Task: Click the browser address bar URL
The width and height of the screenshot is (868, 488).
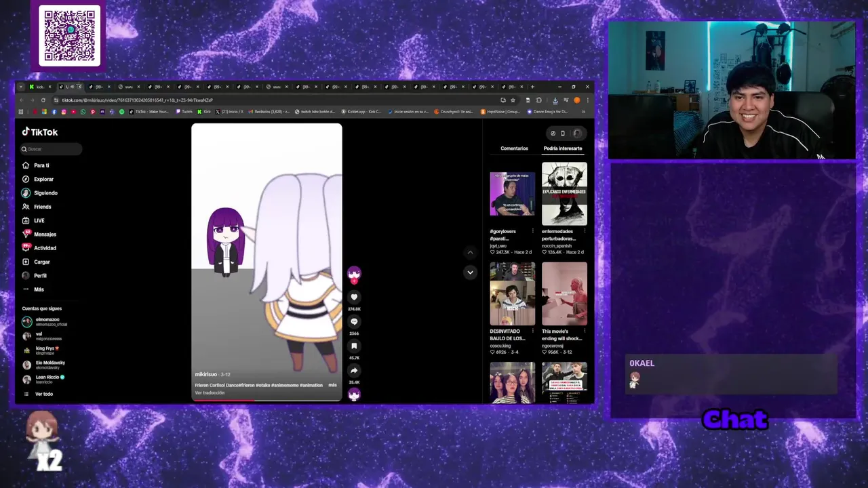Action: pos(137,100)
